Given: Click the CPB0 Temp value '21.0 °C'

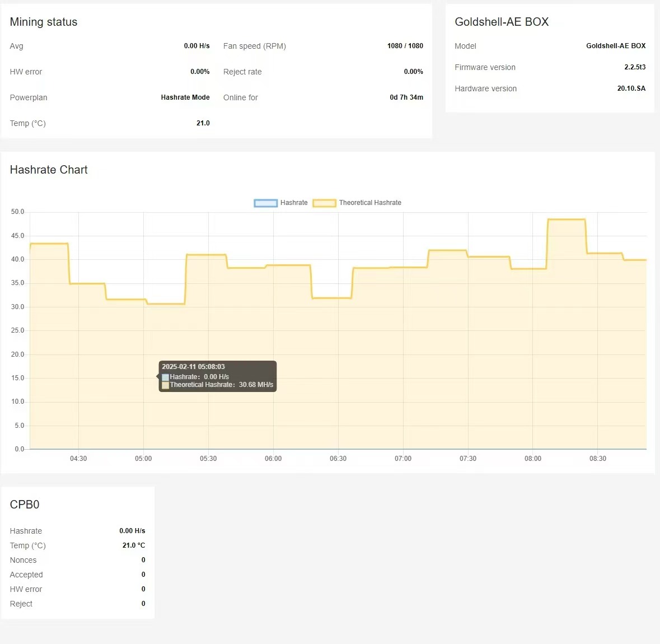Looking at the screenshot, I should (x=134, y=545).
